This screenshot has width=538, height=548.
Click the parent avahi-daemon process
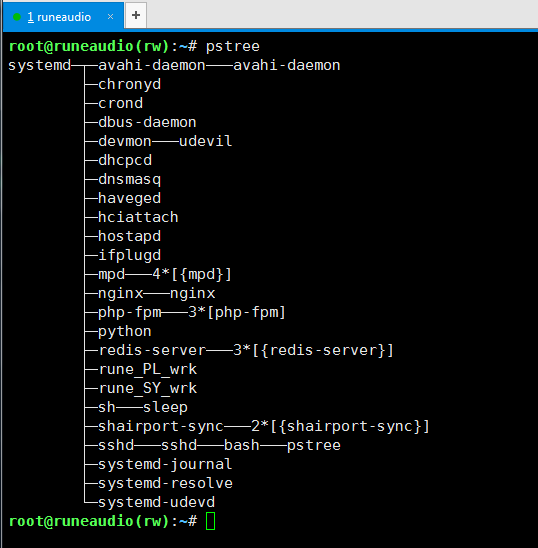[152, 65]
